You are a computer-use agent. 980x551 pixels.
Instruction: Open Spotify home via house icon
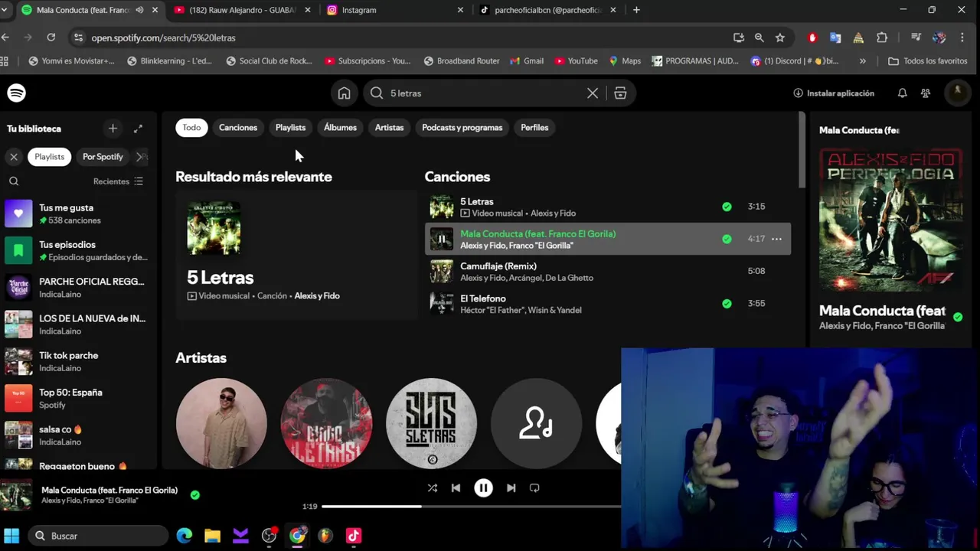click(344, 93)
